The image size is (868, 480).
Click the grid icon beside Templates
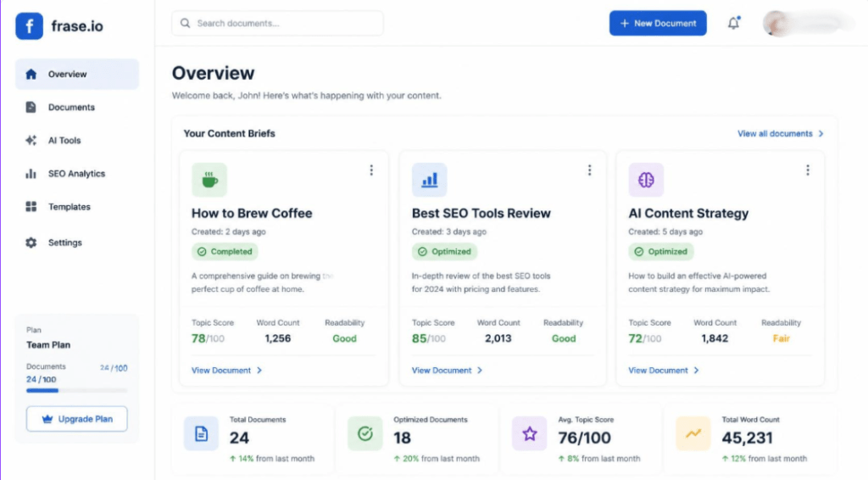pos(31,207)
